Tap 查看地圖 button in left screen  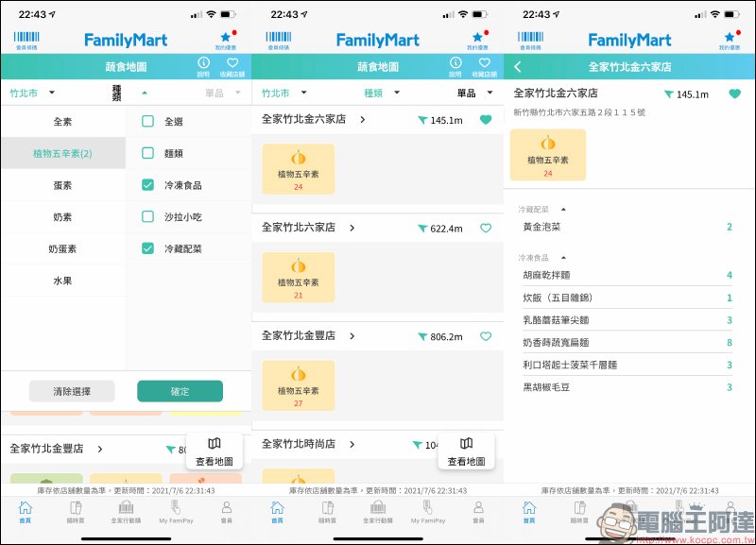click(x=215, y=451)
